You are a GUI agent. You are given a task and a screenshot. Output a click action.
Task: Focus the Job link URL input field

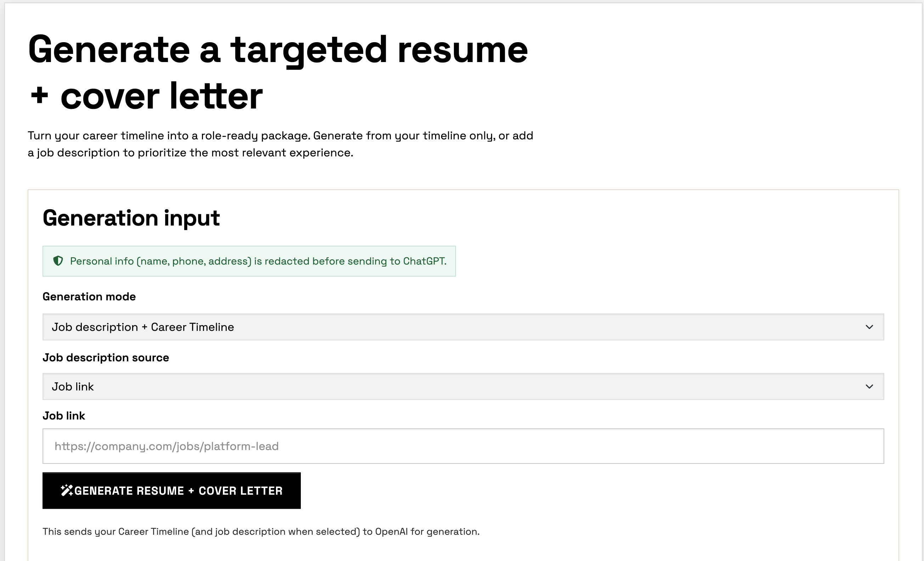[463, 446]
